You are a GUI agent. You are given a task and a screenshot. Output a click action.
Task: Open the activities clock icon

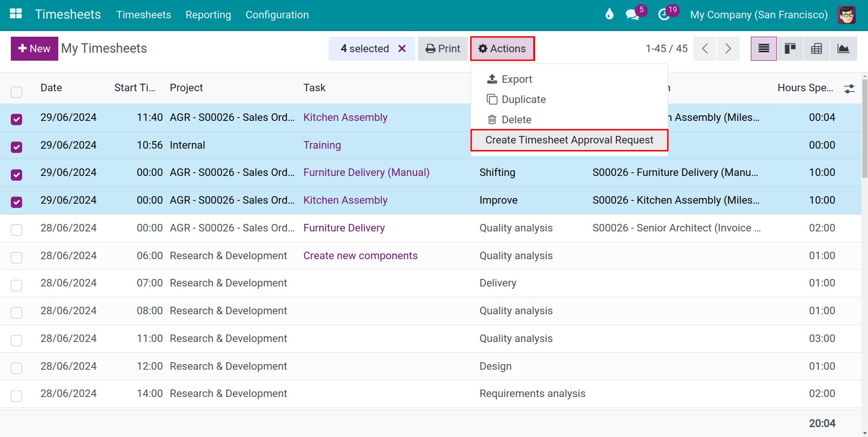(664, 15)
